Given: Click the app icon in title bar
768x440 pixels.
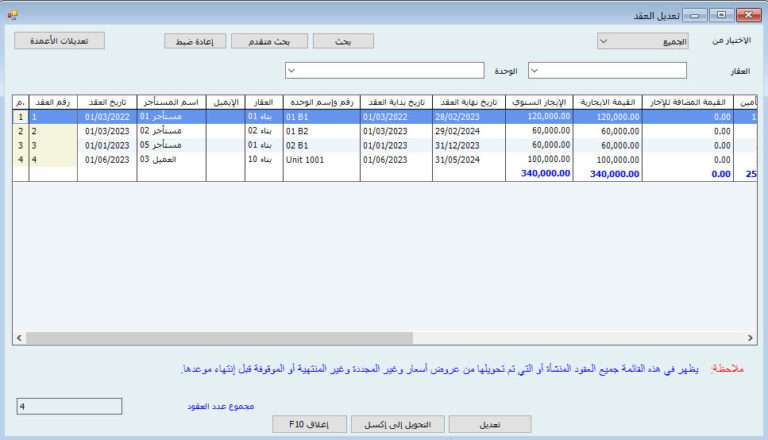Looking at the screenshot, I should (11, 15).
